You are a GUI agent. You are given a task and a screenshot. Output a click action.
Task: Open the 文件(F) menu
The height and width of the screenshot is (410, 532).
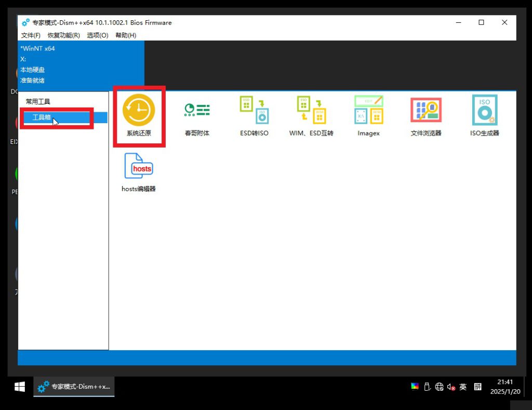31,35
